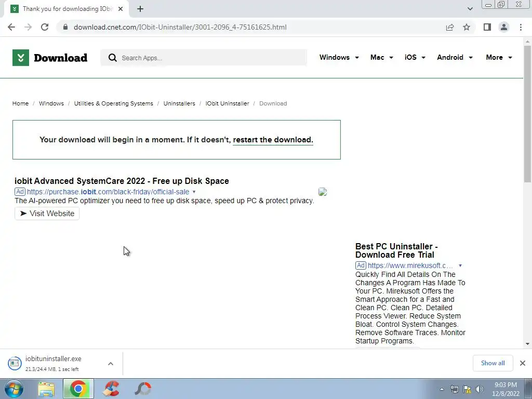Expand the More menu
Viewport: 532px width, 399px height.
(499, 57)
